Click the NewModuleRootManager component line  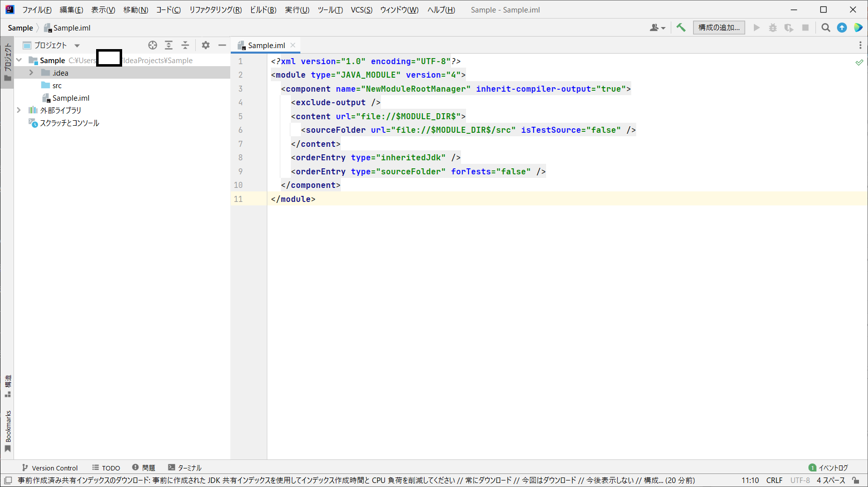point(456,89)
